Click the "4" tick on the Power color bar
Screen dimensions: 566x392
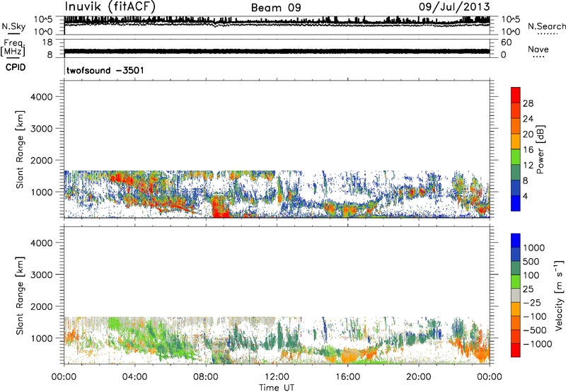[526, 196]
